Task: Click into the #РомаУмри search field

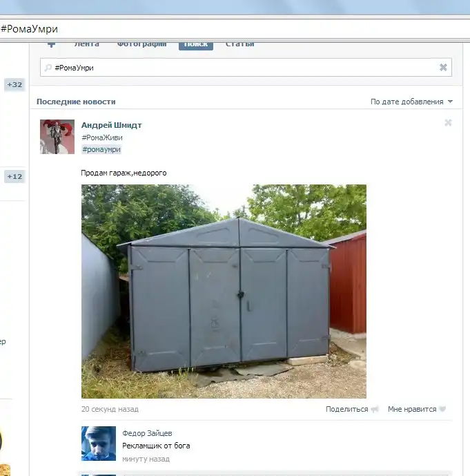Action: (x=242, y=68)
